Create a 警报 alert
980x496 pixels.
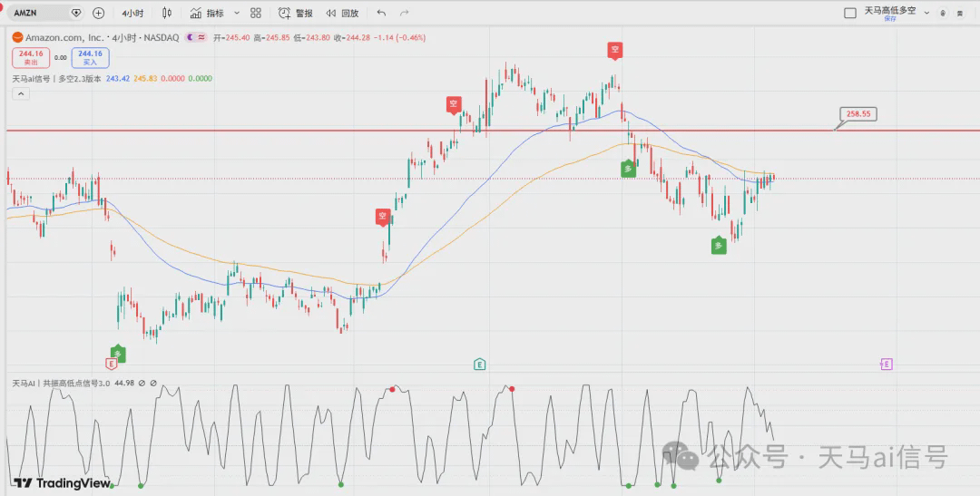click(x=296, y=13)
